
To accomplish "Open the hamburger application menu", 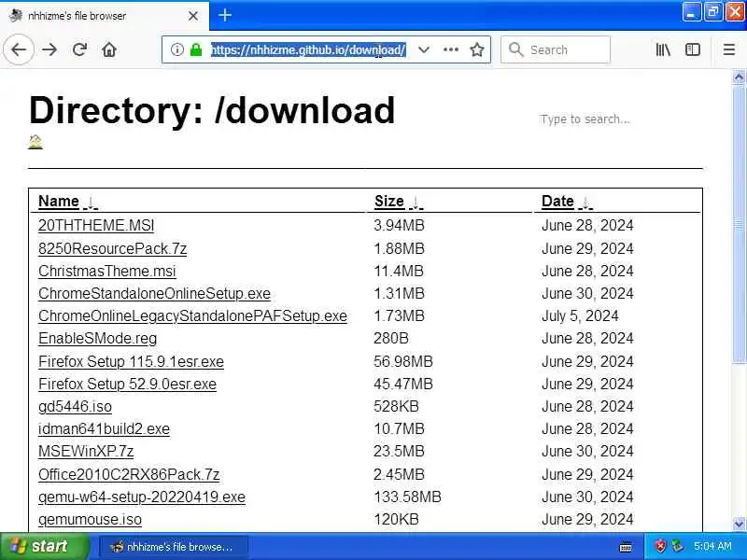I will [729, 49].
